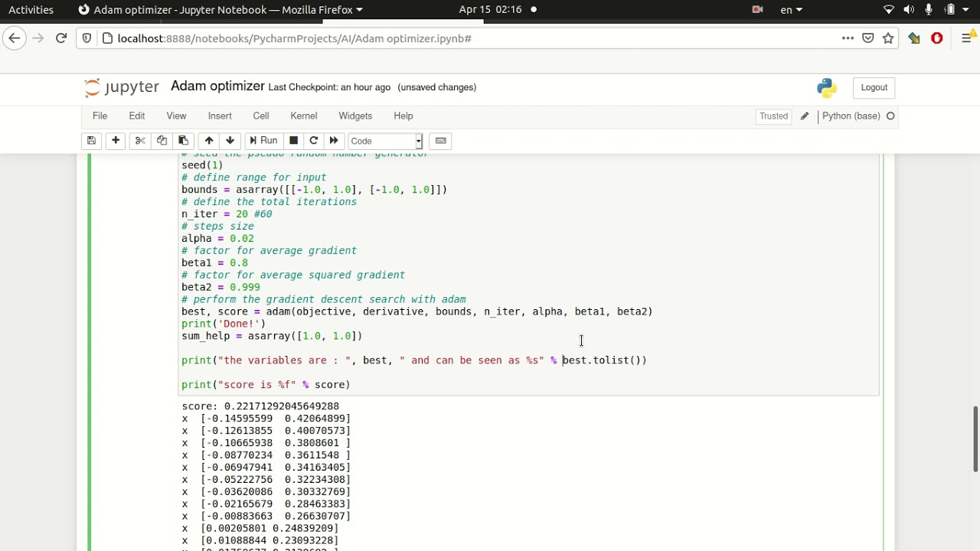The image size is (980, 551).
Task: Open system menu via battery icon
Action: point(951,10)
